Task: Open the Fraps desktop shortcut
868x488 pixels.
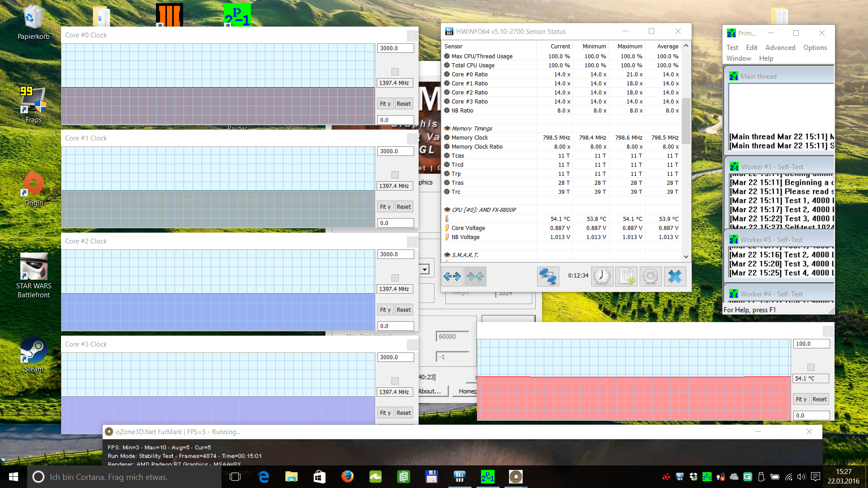Action: tap(33, 105)
